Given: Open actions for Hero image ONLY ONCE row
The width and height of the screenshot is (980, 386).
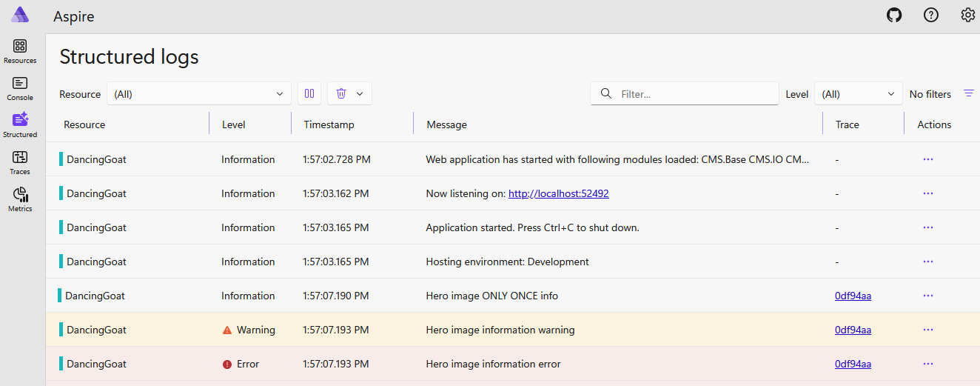Looking at the screenshot, I should pyautogui.click(x=928, y=296).
